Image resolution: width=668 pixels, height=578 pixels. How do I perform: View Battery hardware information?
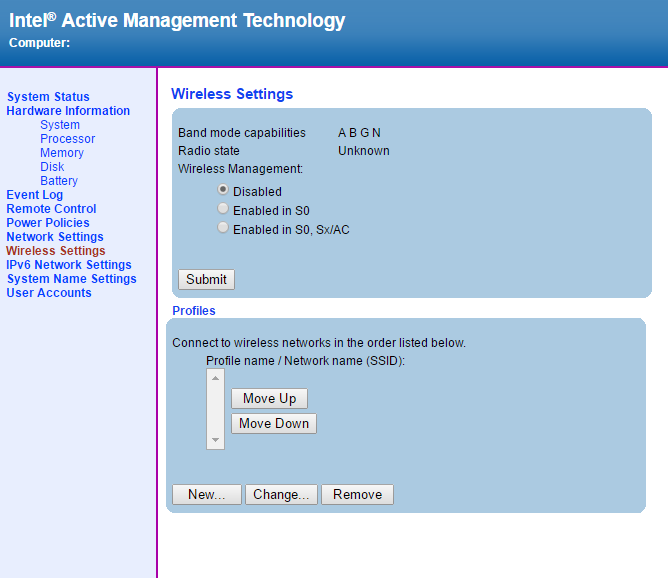pyautogui.click(x=59, y=181)
